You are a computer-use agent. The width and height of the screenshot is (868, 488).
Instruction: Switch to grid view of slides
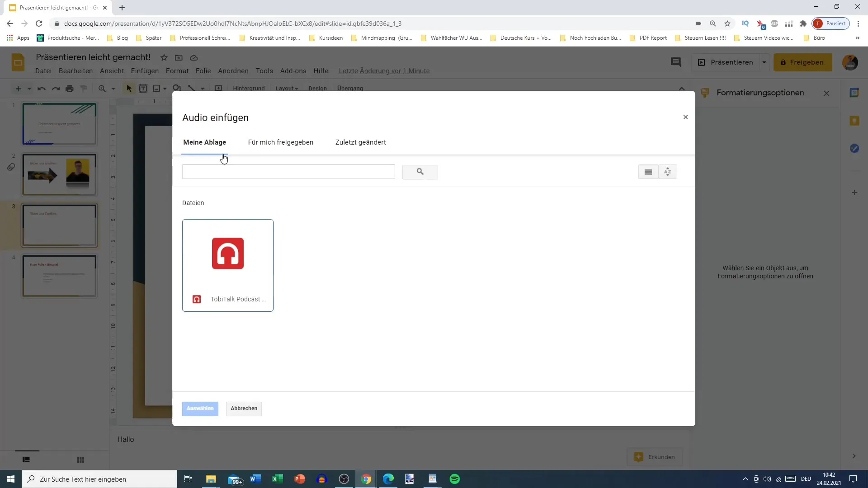(80, 460)
